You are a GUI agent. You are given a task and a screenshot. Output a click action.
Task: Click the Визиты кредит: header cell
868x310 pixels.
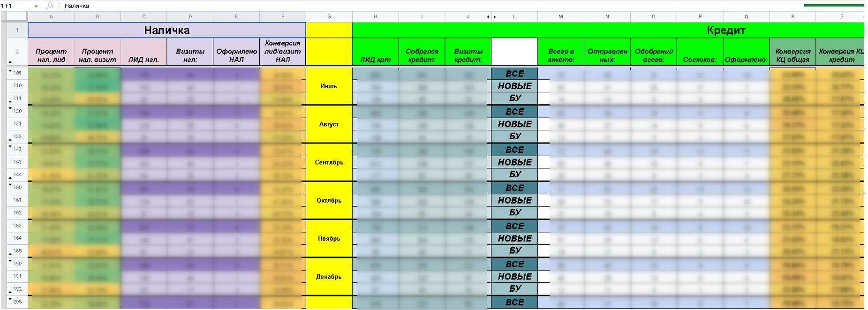point(468,52)
